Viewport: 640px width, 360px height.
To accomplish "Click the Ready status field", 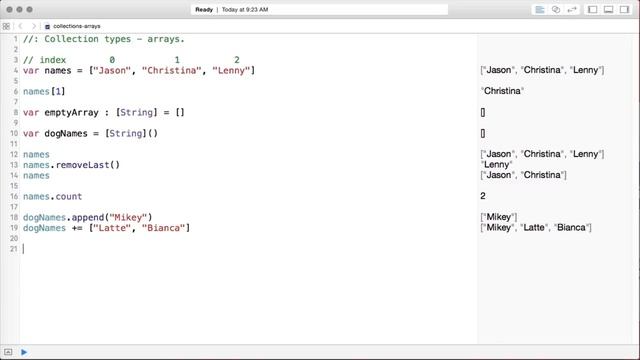I will 319,9.
